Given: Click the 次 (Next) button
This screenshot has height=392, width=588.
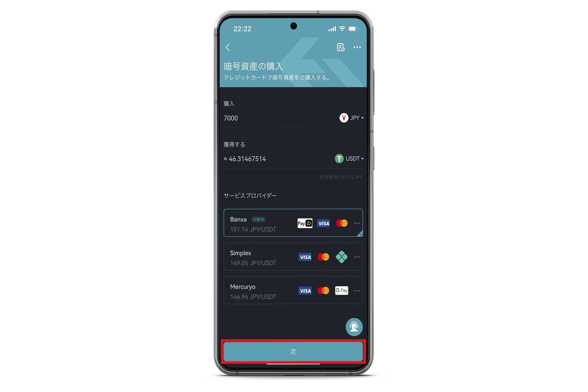Looking at the screenshot, I should pyautogui.click(x=294, y=352).
